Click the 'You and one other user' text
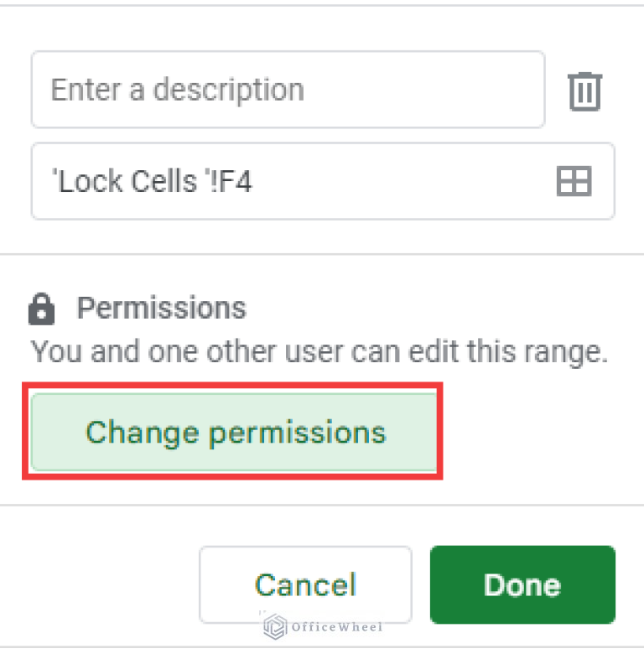644x659 pixels. 319,351
